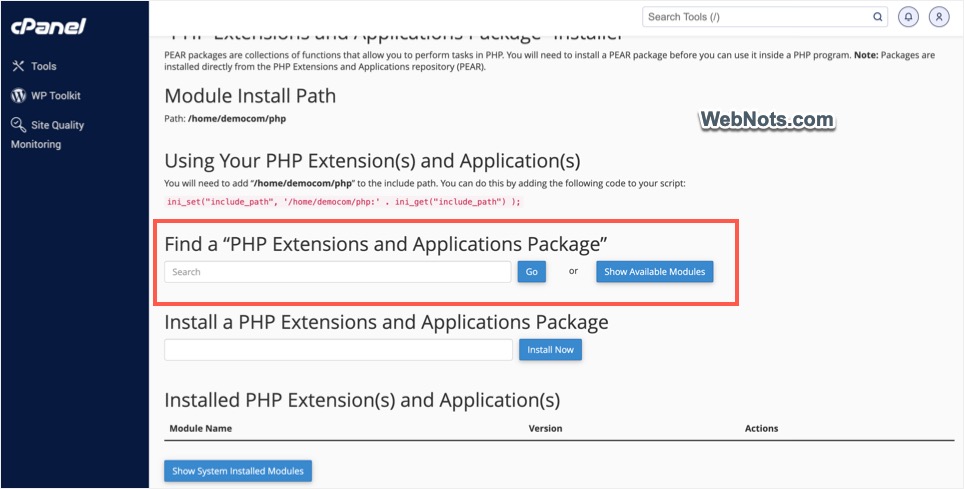Click the WordPress logo icon
Image resolution: width=964 pixels, height=489 pixels.
coord(18,95)
